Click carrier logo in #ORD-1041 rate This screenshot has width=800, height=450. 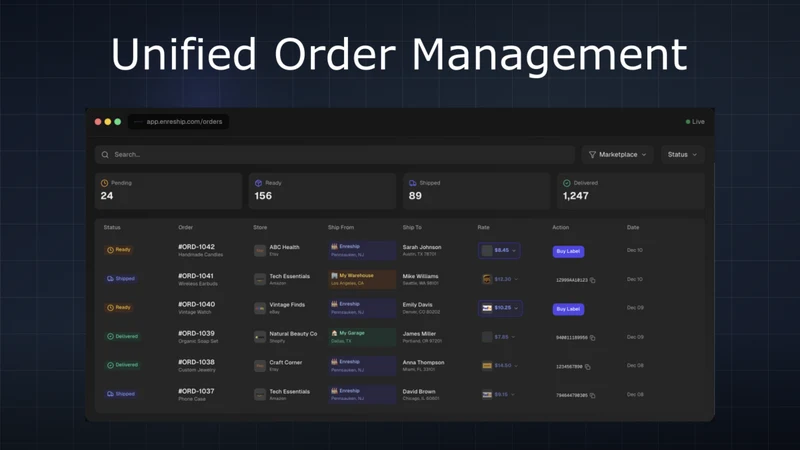coord(487,279)
